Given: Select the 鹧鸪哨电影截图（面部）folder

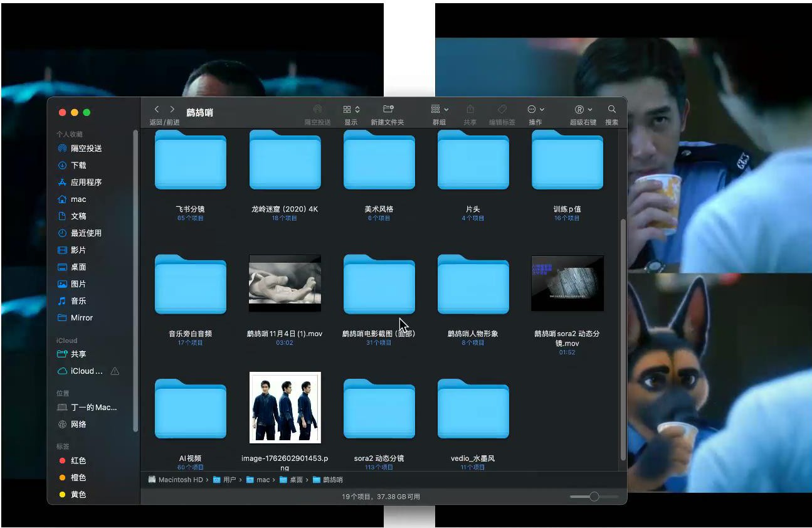Looking at the screenshot, I should [379, 284].
